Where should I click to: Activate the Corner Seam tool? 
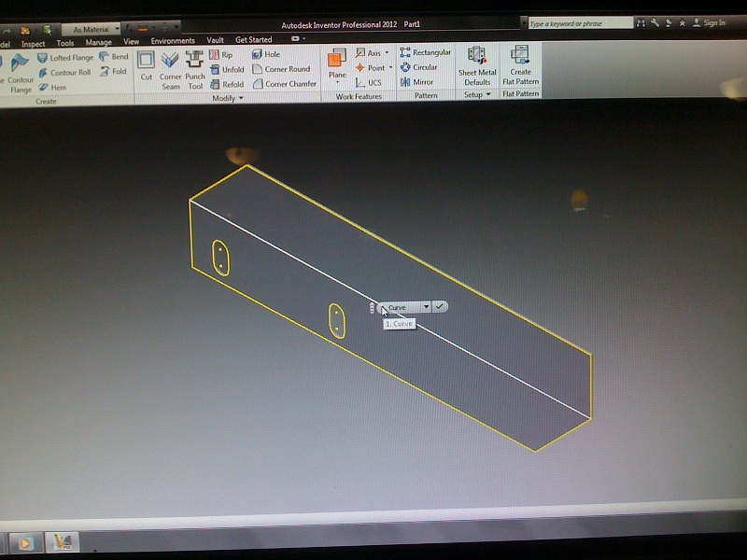click(x=170, y=71)
